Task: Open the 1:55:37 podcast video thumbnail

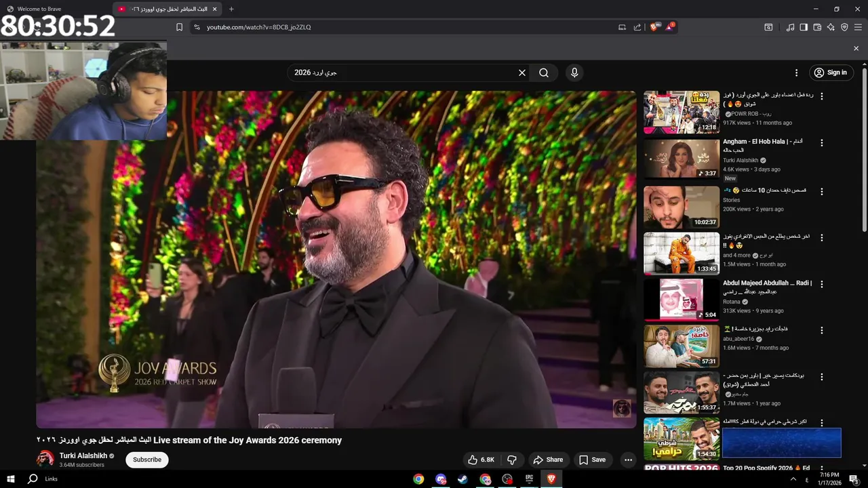Action: pos(682,392)
